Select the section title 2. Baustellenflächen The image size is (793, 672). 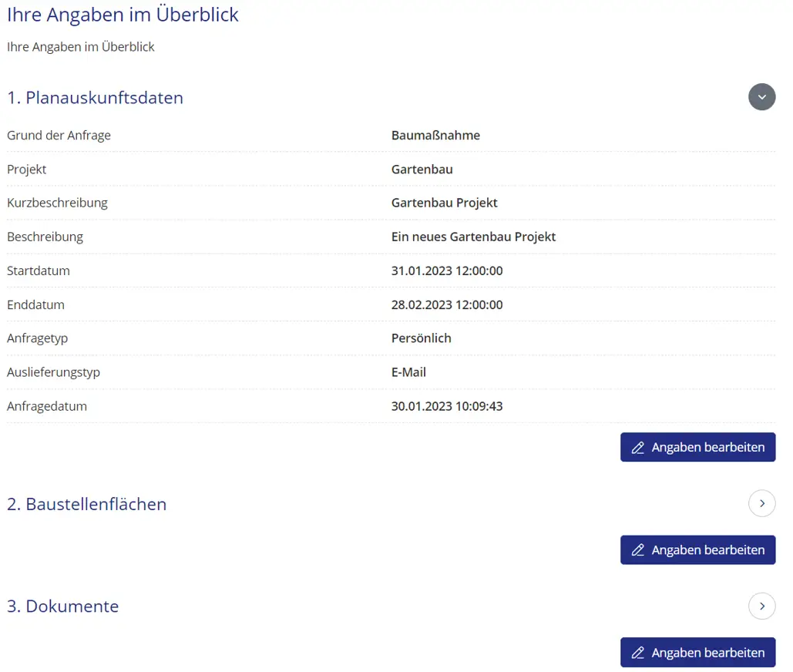[87, 503]
